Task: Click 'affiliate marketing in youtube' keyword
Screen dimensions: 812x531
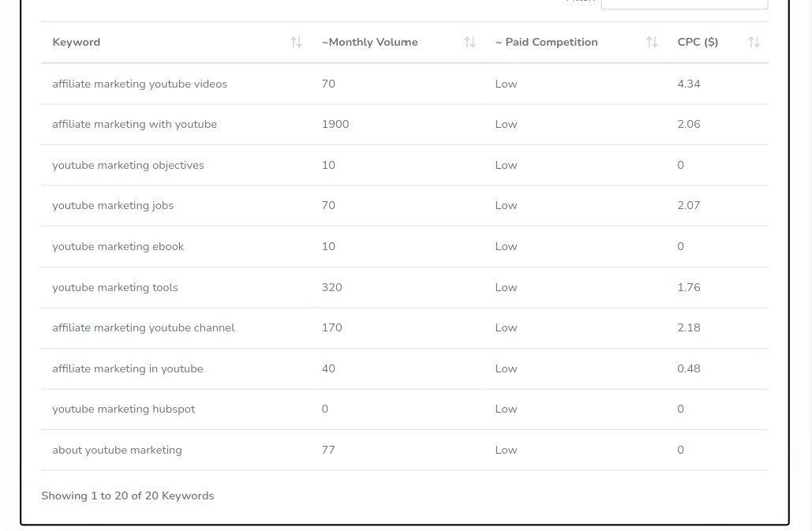Action: click(127, 368)
